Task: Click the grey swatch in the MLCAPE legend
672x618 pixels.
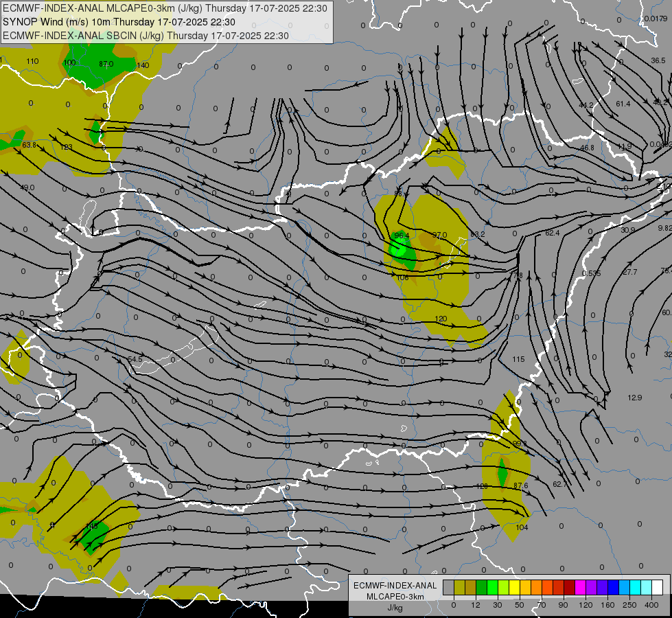Action: (449, 587)
